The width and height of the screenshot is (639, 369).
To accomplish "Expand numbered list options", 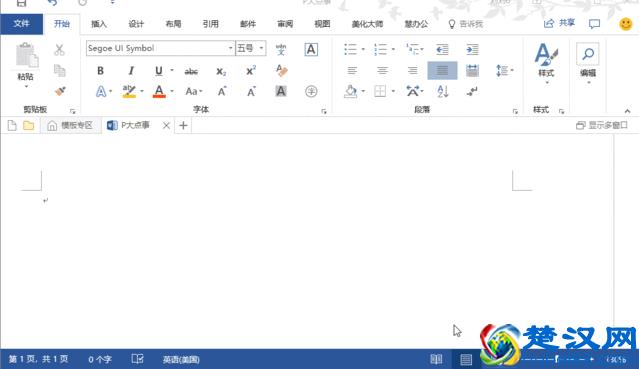I will (393, 50).
